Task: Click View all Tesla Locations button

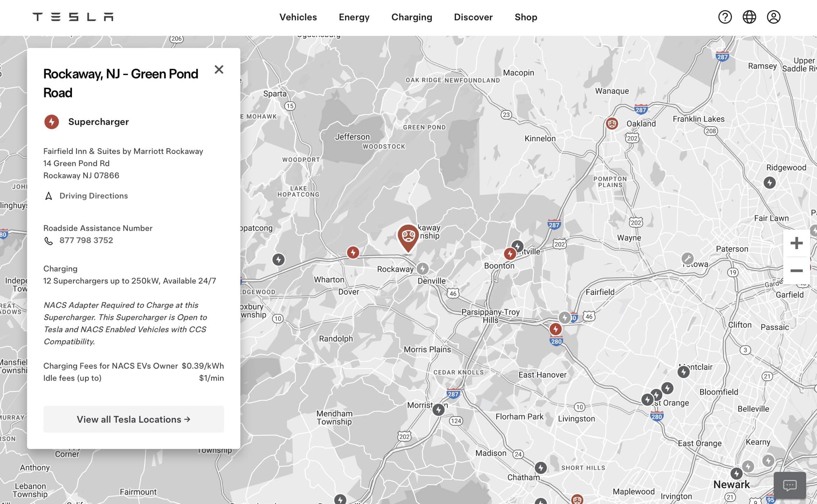Action: coord(134,419)
